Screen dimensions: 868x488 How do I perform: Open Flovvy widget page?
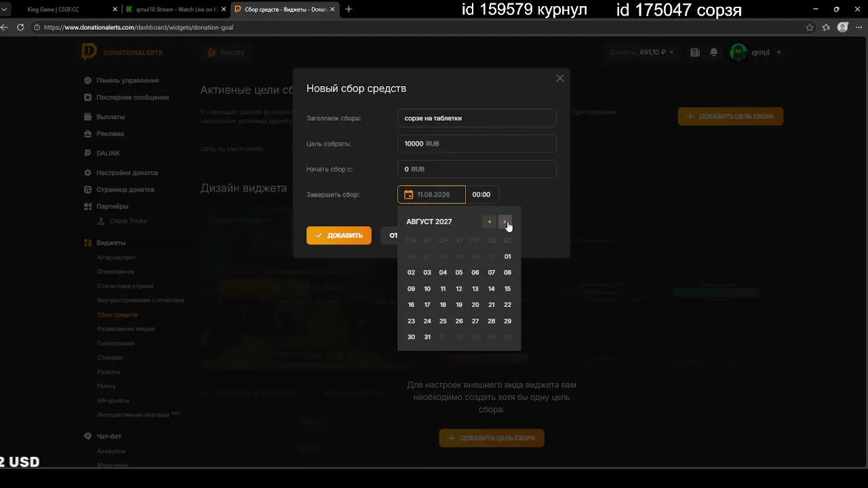coord(106,386)
